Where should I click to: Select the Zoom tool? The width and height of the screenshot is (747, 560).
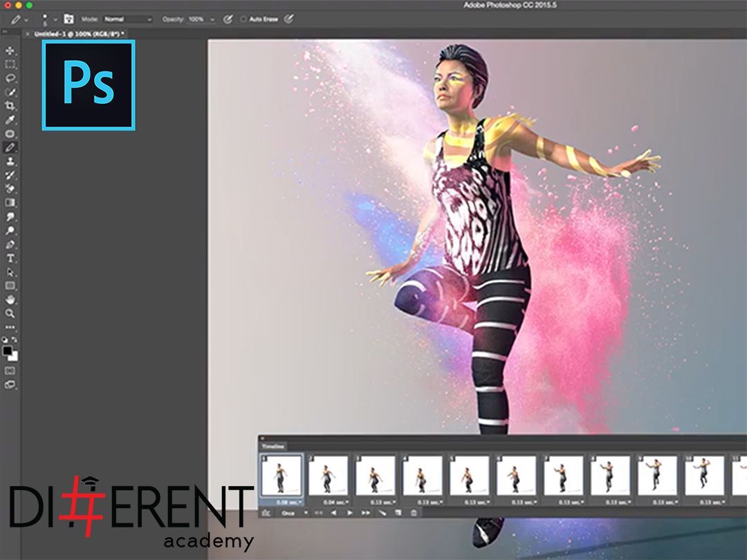click(x=10, y=313)
